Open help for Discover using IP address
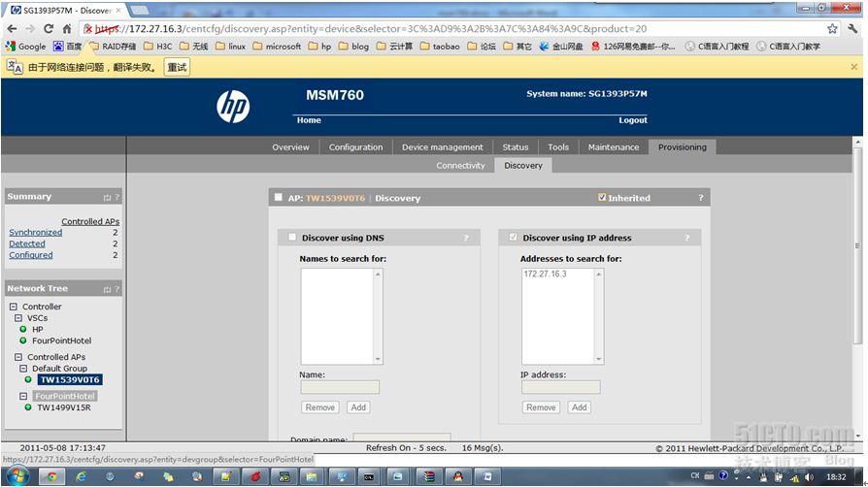The image size is (868, 487). tap(686, 238)
